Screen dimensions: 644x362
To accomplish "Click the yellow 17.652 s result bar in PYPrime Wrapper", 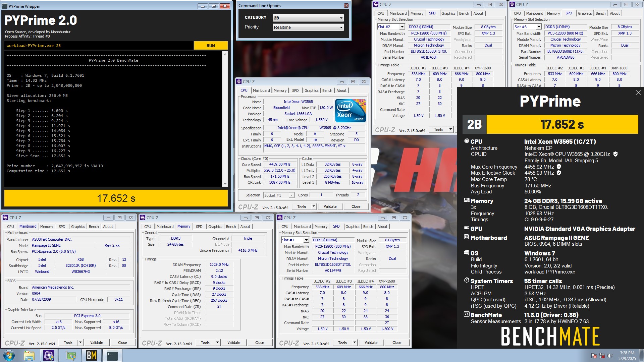I will click(116, 198).
